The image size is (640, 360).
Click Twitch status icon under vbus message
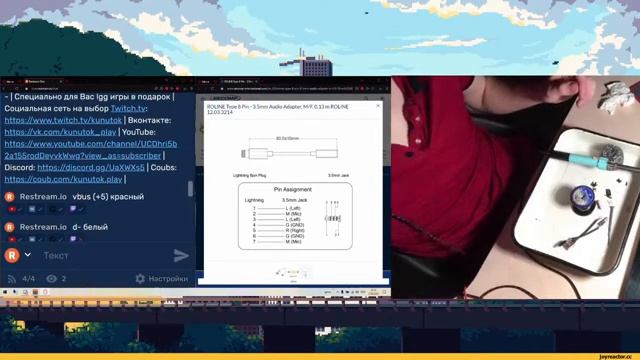(73, 209)
